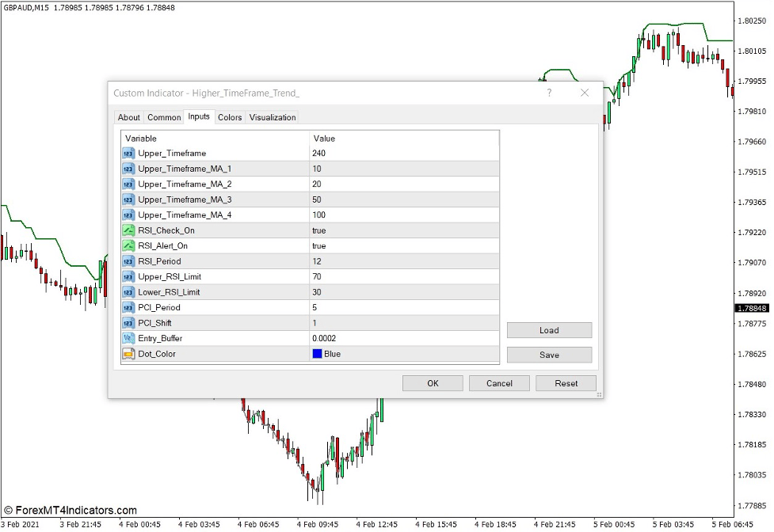The image size is (774, 532).
Task: Click the 123 icon beside Upper_RSI_Limit
Action: click(128, 276)
